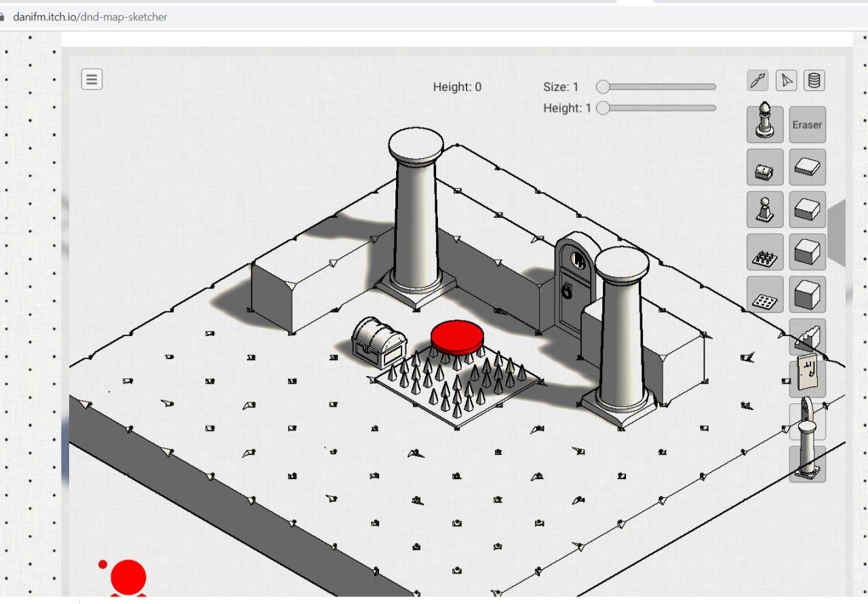The width and height of the screenshot is (868, 604).
Task: Pick the thinnest flat block
Action: (807, 167)
